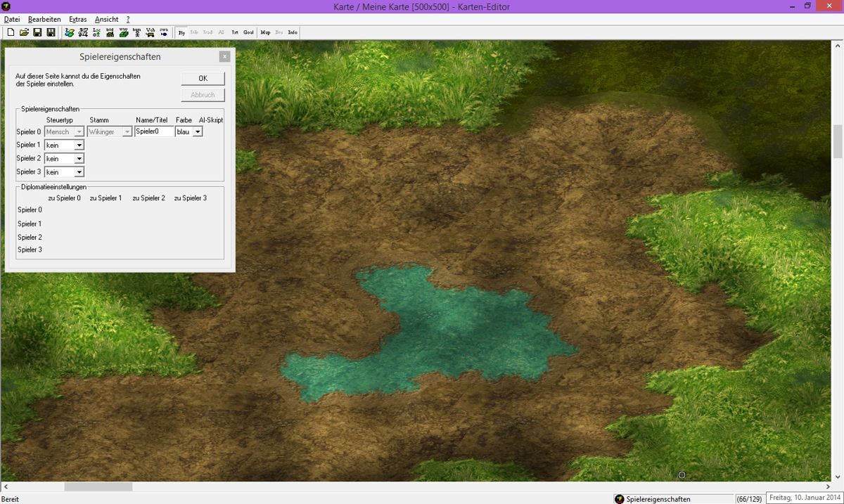Click the Save map floppy icon

[37, 32]
